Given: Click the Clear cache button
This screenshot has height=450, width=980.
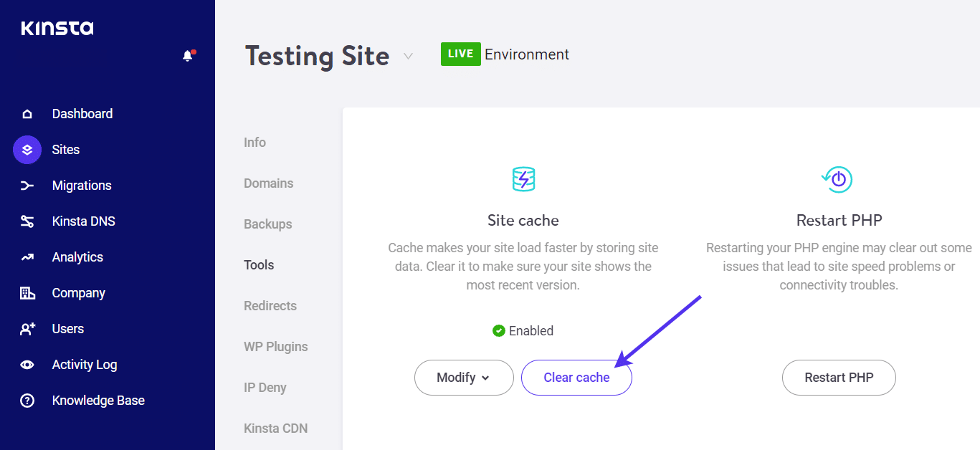Looking at the screenshot, I should tap(576, 378).
